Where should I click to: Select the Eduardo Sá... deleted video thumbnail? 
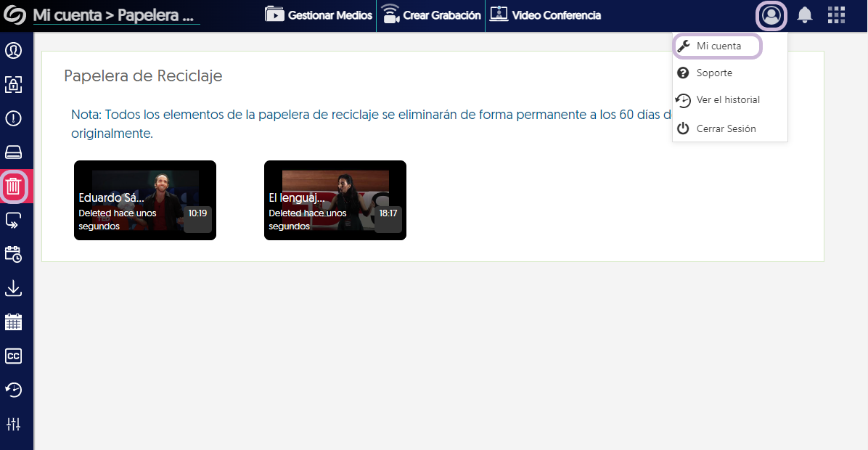(x=145, y=200)
